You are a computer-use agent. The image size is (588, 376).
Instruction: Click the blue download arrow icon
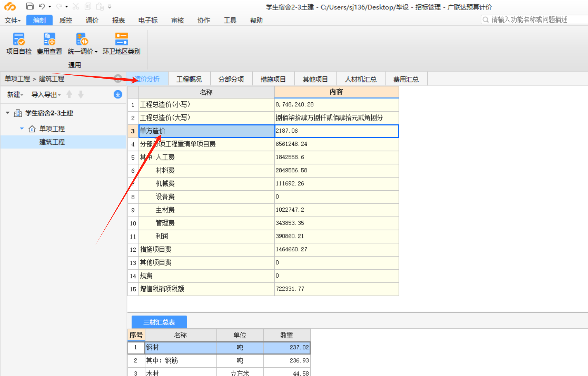click(118, 95)
